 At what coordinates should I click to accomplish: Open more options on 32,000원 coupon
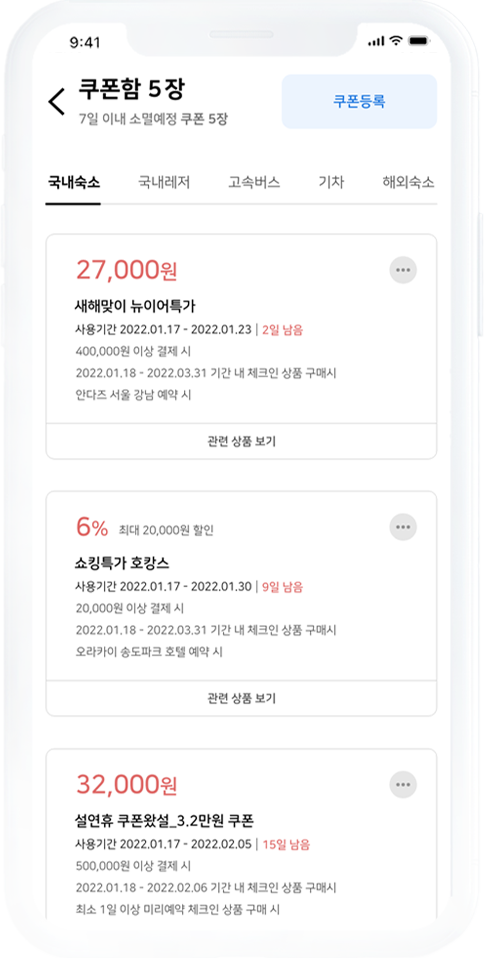[403, 784]
